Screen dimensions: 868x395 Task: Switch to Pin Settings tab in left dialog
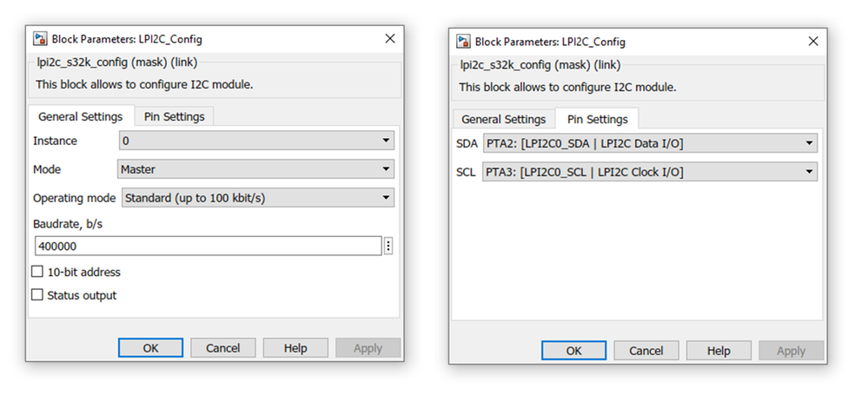pos(174,116)
